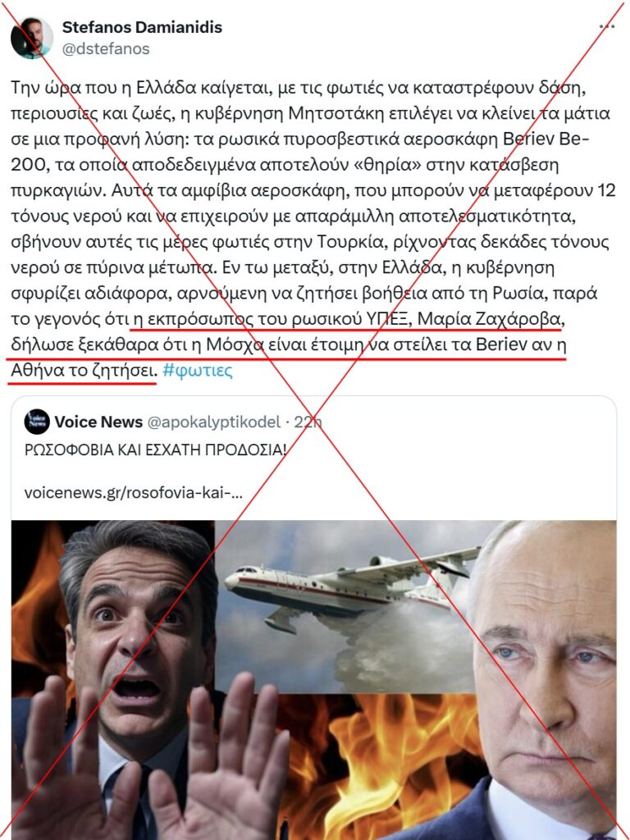Click the Voice News round logo avatar
The height and width of the screenshot is (840, 630).
tap(37, 422)
